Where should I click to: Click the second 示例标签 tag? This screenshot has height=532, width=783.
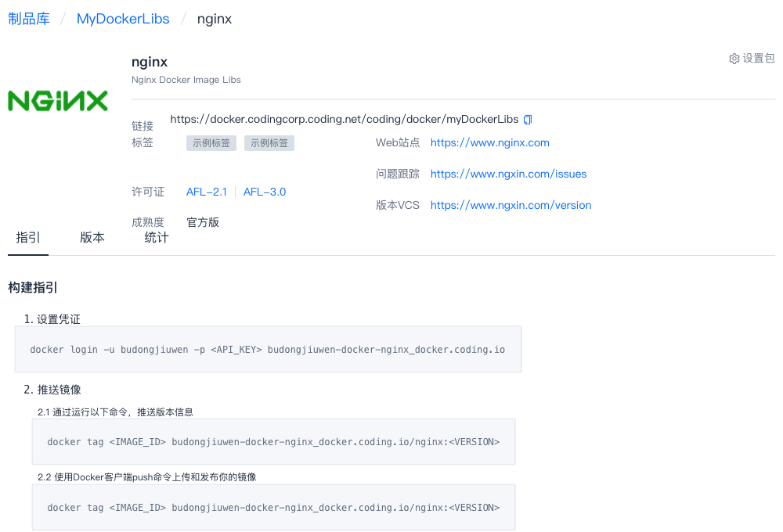pos(269,143)
